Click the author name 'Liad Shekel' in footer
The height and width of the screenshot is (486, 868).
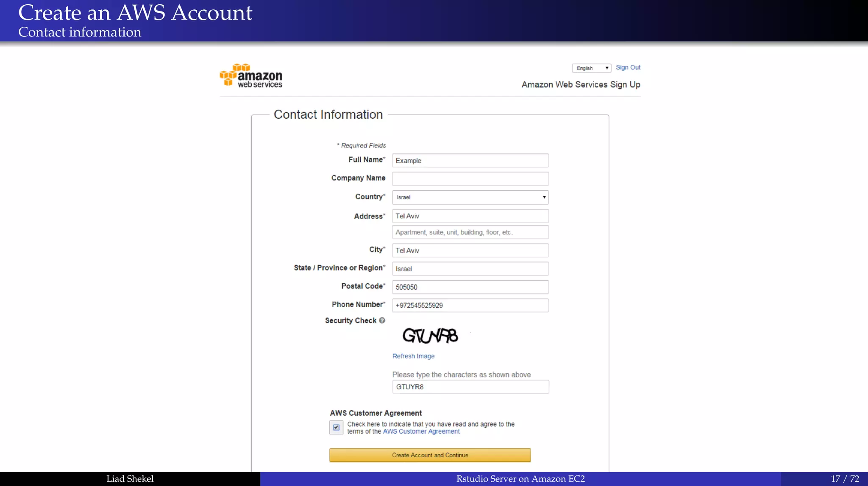pos(130,479)
